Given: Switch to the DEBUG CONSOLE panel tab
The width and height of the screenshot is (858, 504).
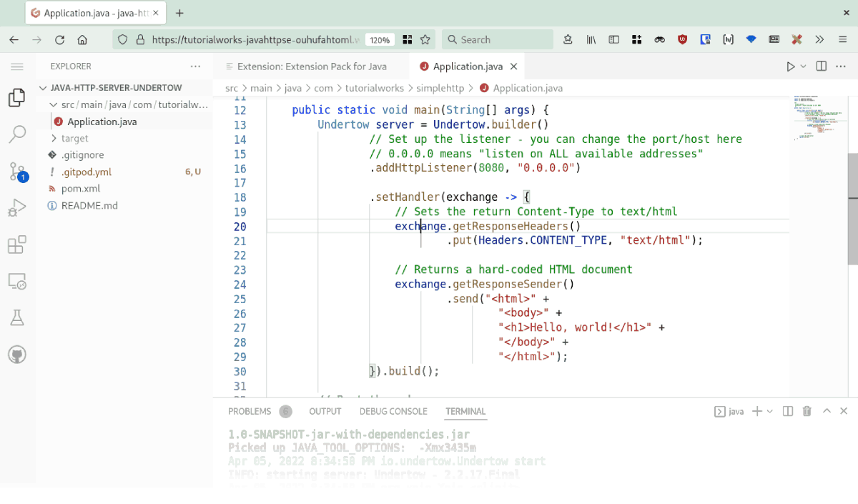Looking at the screenshot, I should tap(393, 411).
